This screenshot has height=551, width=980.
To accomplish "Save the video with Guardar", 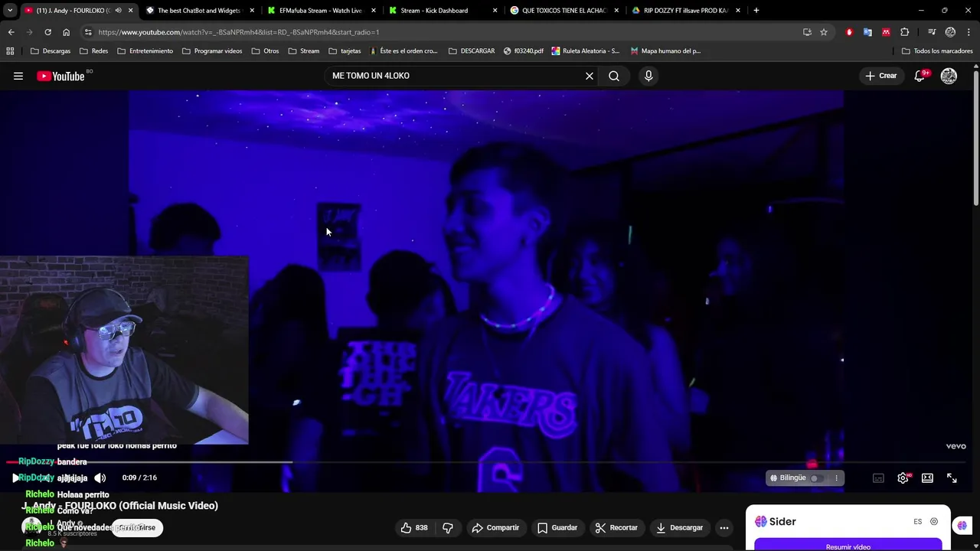I will (557, 527).
